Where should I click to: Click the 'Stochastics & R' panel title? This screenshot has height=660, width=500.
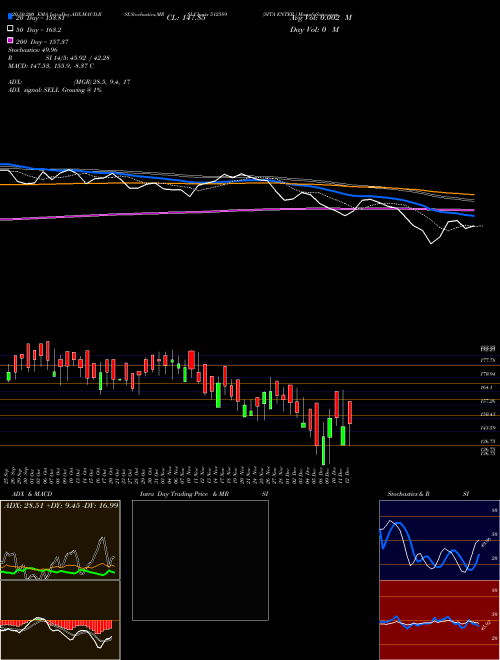point(408,494)
